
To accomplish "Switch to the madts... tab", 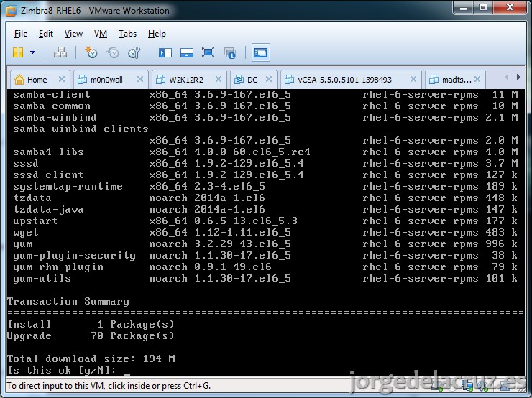I will 455,80.
